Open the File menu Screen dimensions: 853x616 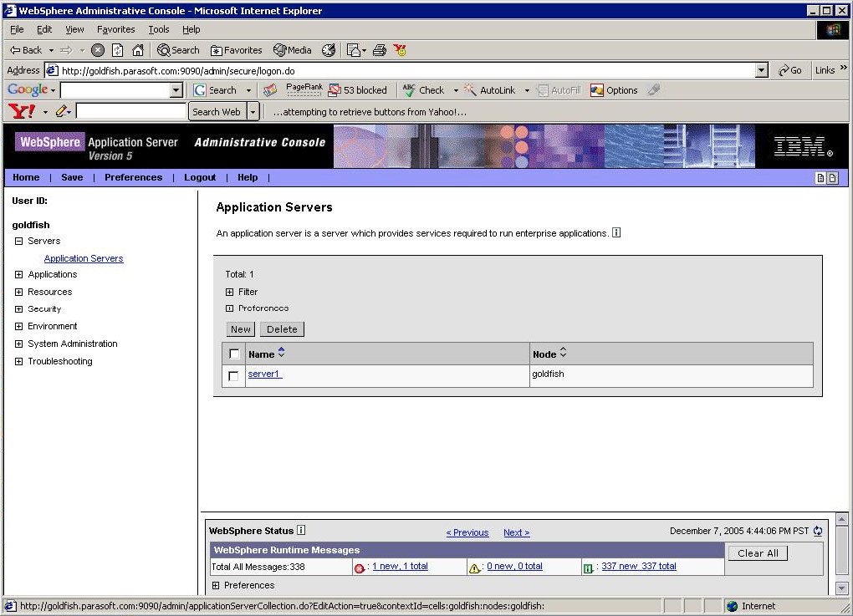coord(17,29)
